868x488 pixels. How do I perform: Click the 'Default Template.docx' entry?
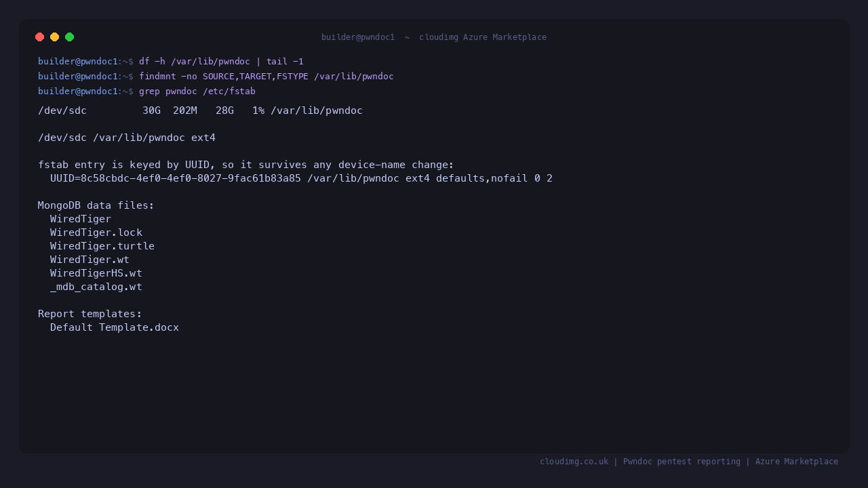(x=115, y=327)
